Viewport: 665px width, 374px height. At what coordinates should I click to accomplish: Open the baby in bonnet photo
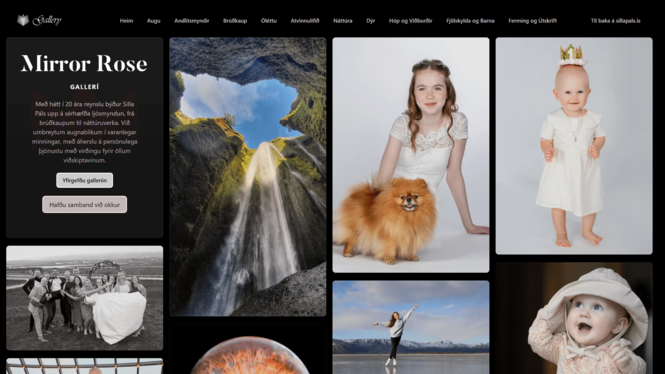574,318
